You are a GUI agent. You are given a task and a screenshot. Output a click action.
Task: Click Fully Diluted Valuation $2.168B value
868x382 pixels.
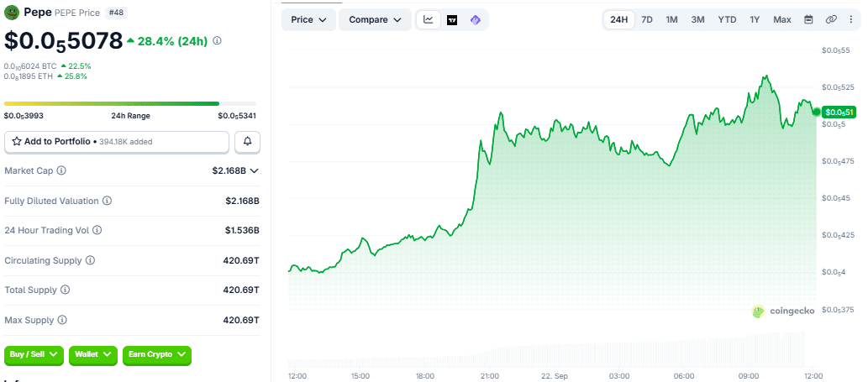(242, 201)
